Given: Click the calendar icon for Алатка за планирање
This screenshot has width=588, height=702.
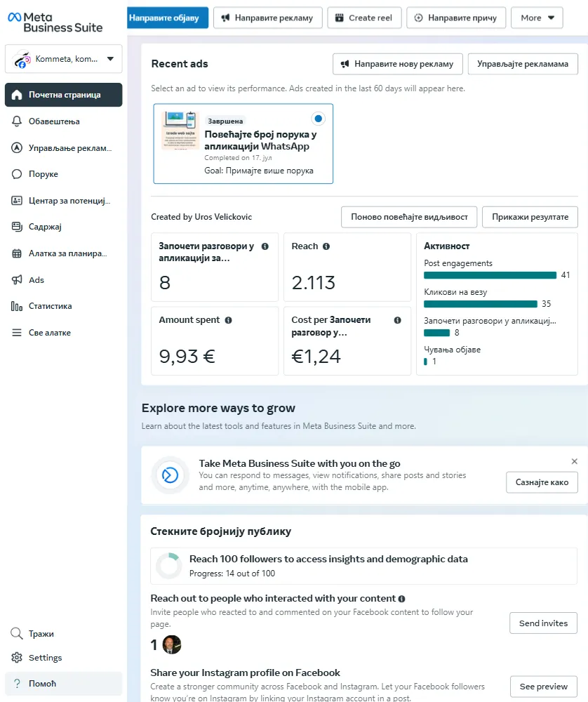Looking at the screenshot, I should point(17,253).
